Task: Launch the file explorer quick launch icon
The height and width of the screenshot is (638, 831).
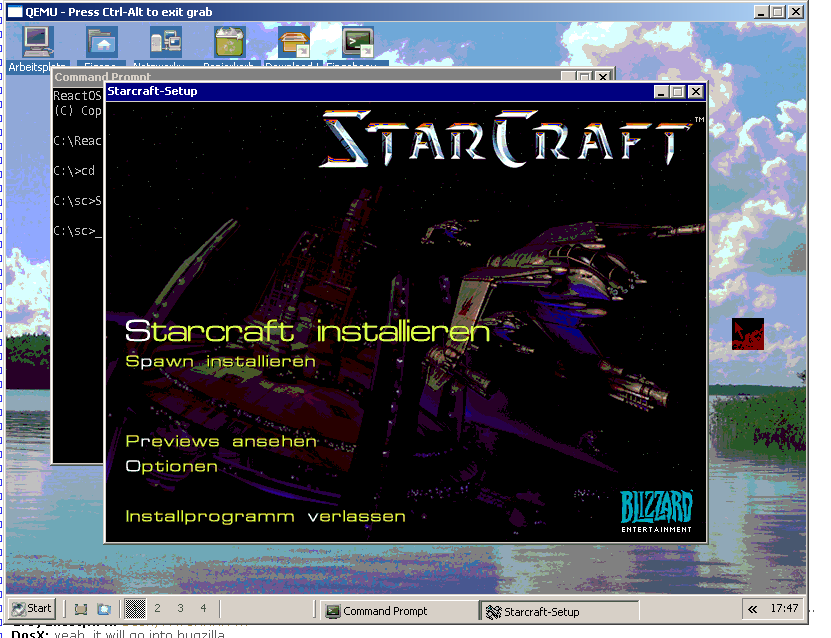Action: [x=104, y=609]
